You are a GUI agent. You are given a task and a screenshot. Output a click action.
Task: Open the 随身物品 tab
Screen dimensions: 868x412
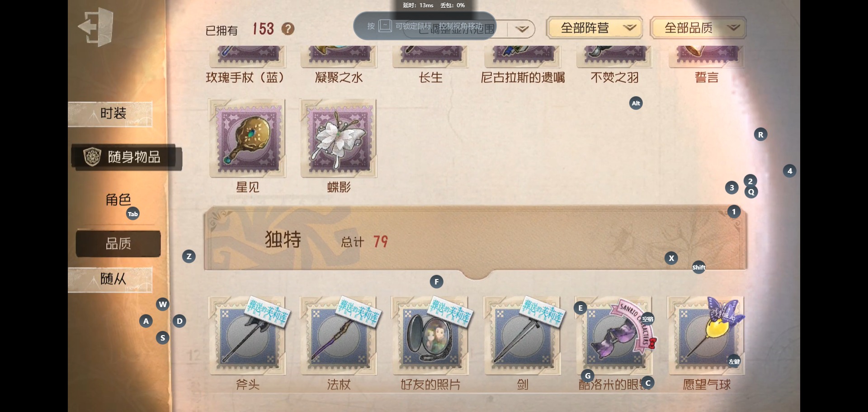[x=127, y=157]
